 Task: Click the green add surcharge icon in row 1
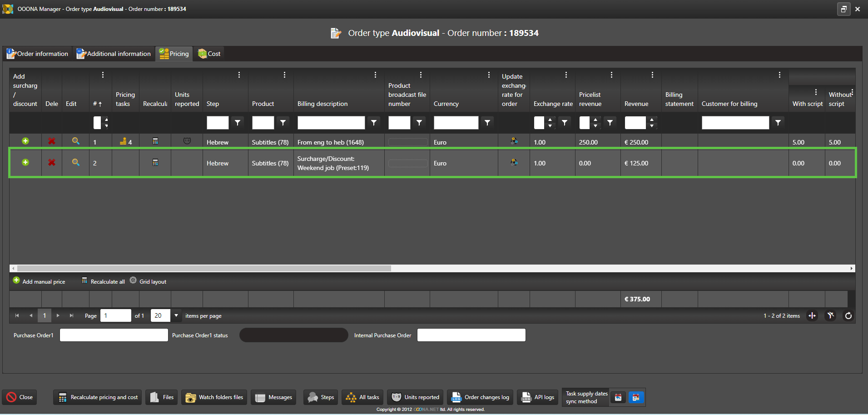[25, 141]
